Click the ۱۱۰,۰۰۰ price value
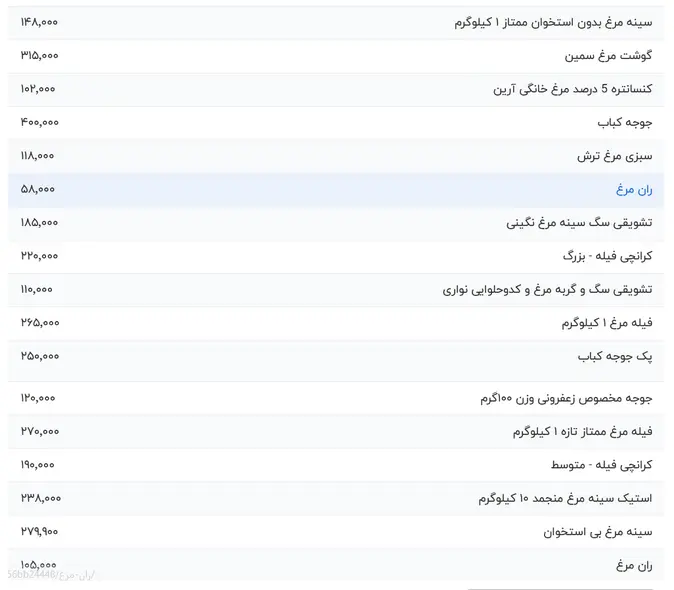 coord(37,290)
